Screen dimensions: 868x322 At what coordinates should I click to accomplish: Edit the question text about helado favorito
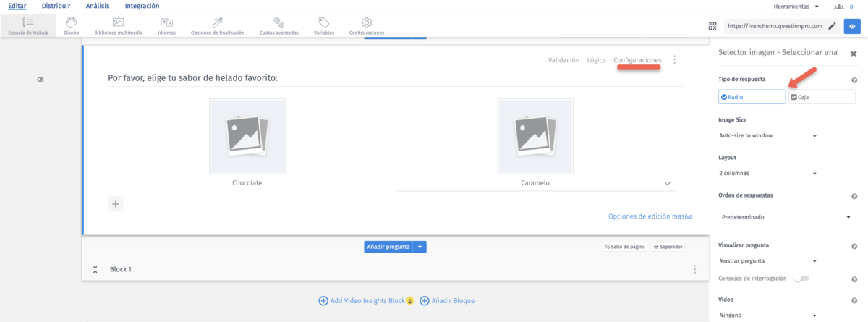click(x=193, y=78)
